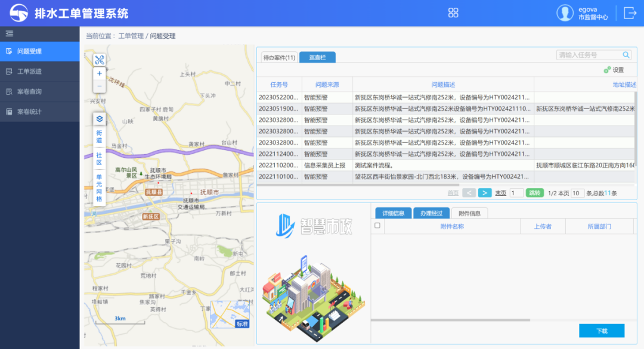This screenshot has height=349, width=644.
Task: Switch to the 待办案件(11) tab
Action: 279,58
